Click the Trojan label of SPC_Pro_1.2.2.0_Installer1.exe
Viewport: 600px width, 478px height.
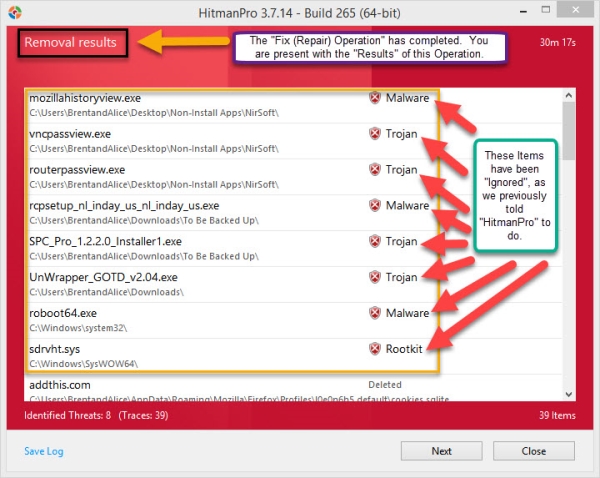tap(401, 241)
